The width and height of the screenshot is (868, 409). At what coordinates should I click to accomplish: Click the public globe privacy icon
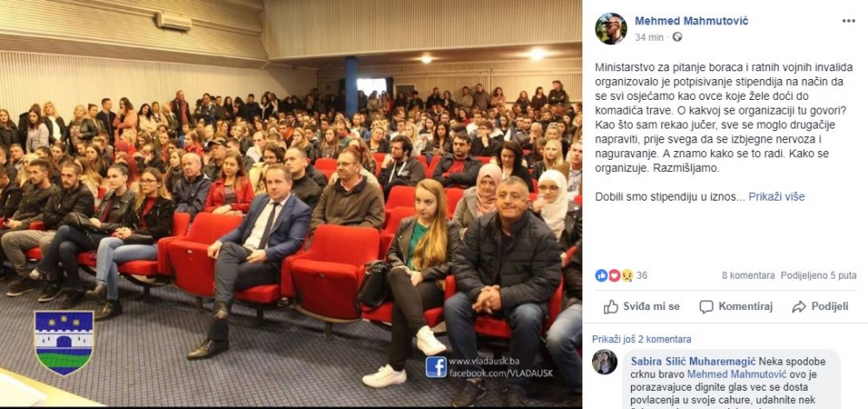pos(677,37)
